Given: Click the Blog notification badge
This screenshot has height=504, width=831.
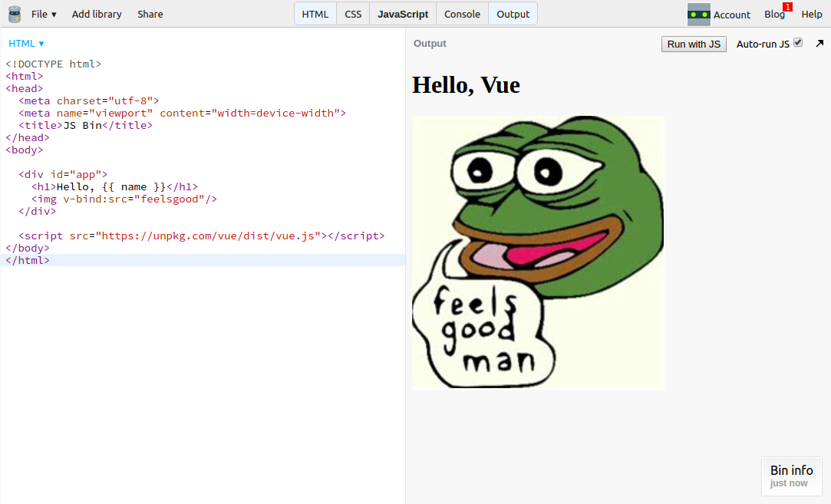Looking at the screenshot, I should 787,7.
